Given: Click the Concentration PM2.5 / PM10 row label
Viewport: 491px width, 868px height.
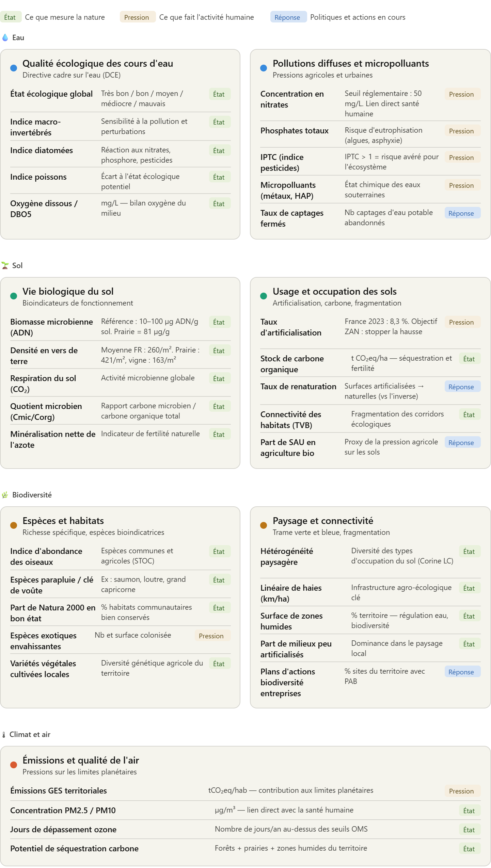Looking at the screenshot, I should tap(63, 810).
